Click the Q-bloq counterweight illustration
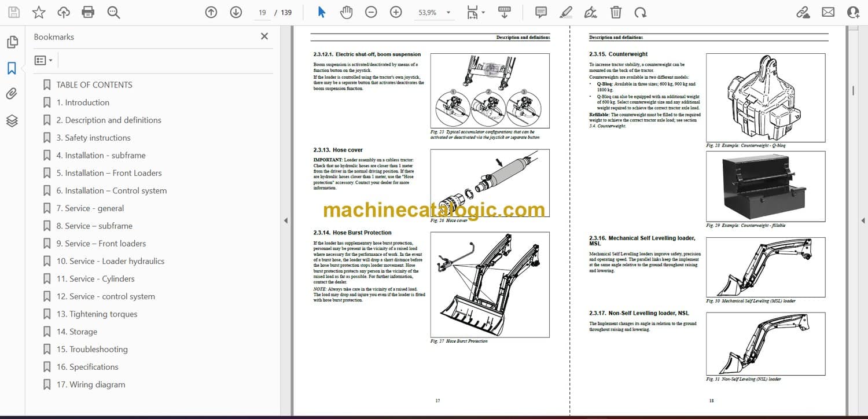 [x=766, y=97]
